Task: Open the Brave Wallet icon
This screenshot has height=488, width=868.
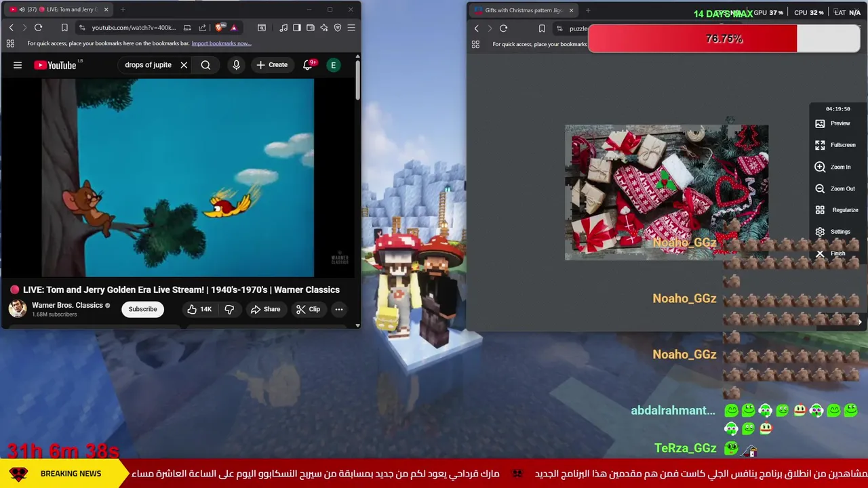Action: [311, 28]
